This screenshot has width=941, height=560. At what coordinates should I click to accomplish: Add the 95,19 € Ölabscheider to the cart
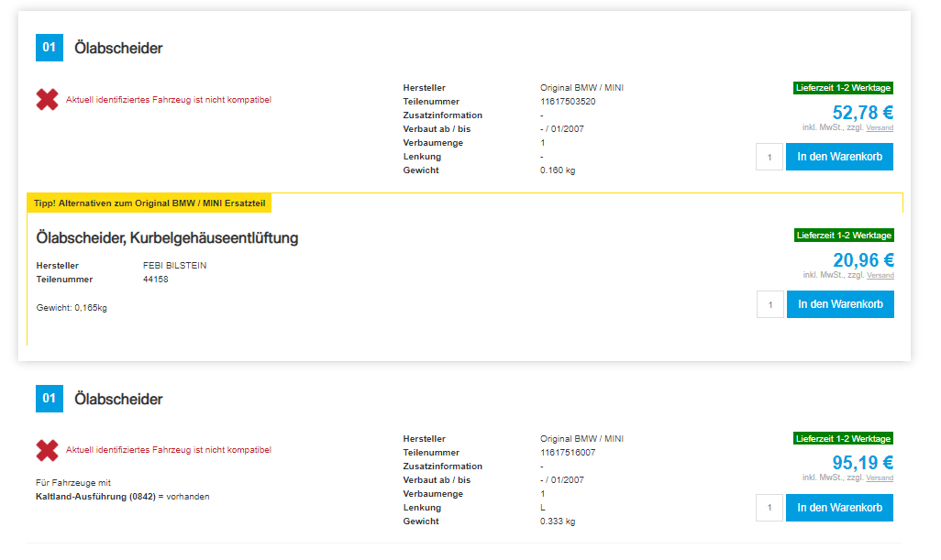click(x=839, y=508)
